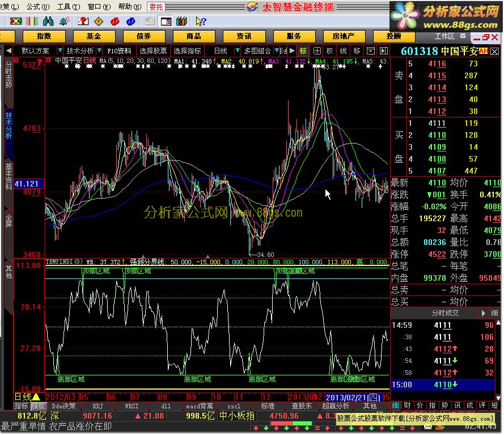The width and height of the screenshot is (504, 435).
Task: Click the 委托 order button
Action: click(156, 7)
